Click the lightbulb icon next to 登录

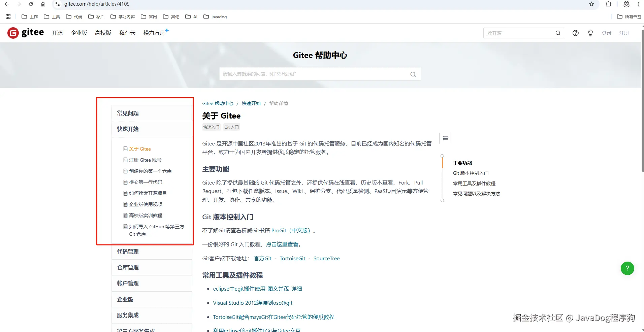point(590,33)
